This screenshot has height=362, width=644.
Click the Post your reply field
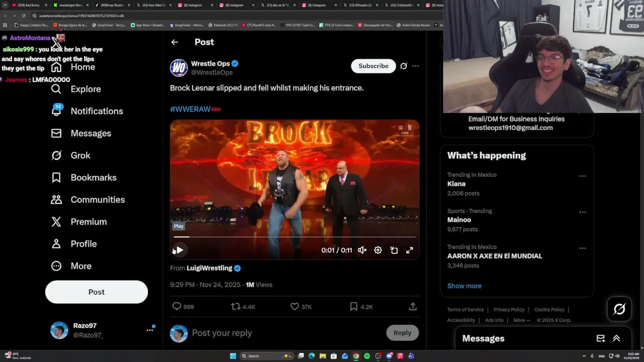pyautogui.click(x=287, y=333)
